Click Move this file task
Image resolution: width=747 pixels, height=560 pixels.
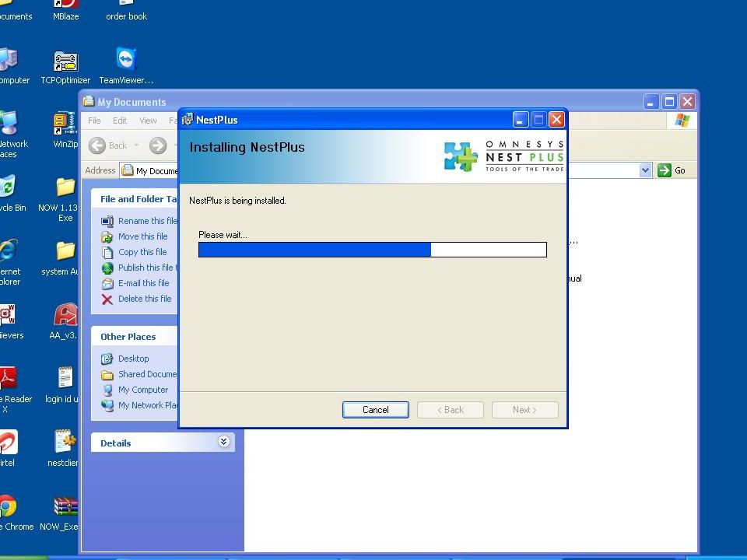coord(135,236)
